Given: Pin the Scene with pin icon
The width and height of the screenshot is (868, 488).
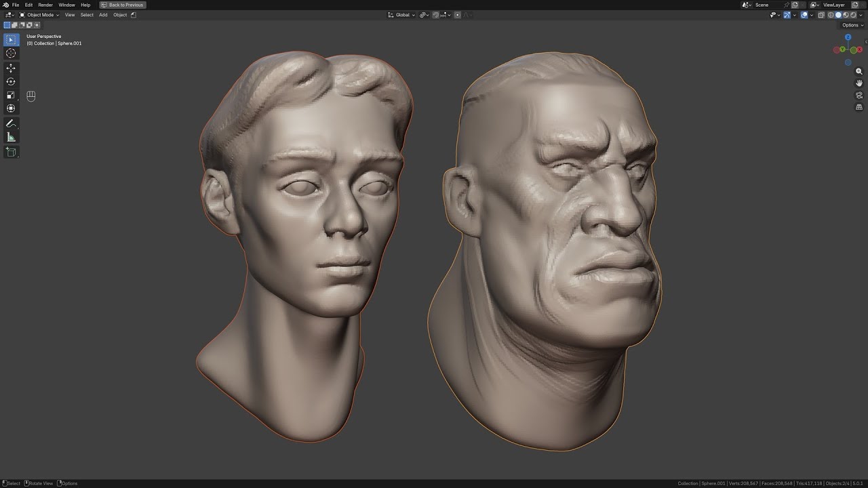Looking at the screenshot, I should click(787, 5).
